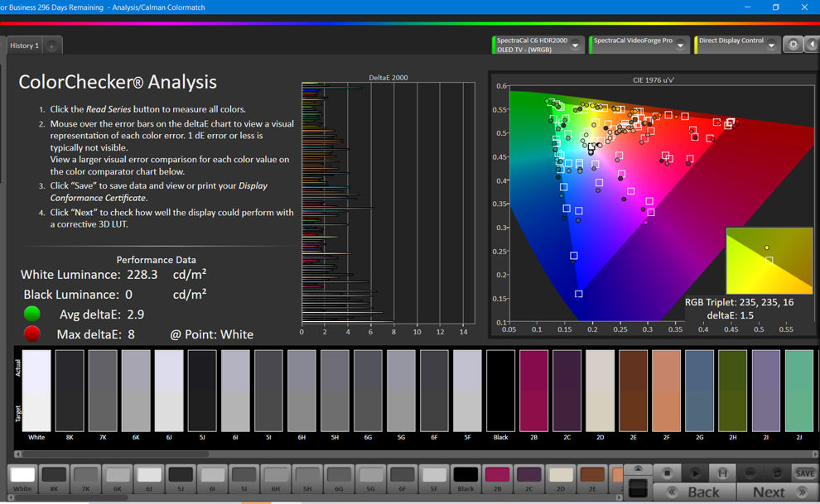This screenshot has width=820, height=504.
Task: Switch to the History 1 tab
Action: coord(25,46)
